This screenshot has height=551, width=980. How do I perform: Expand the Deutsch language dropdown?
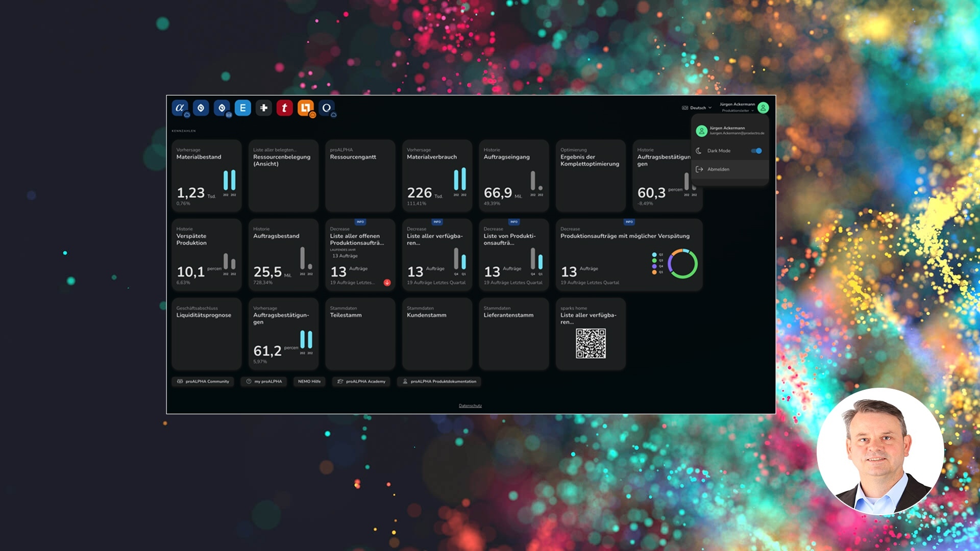tap(697, 108)
